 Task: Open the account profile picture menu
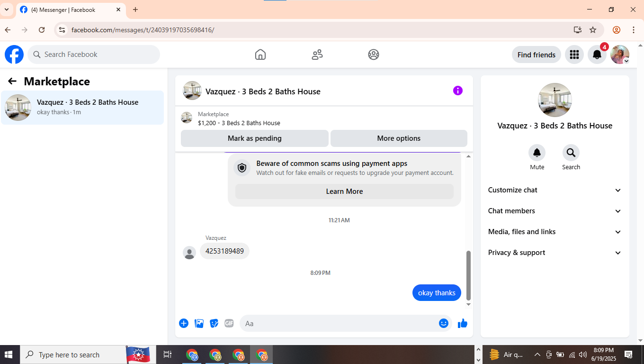click(620, 55)
